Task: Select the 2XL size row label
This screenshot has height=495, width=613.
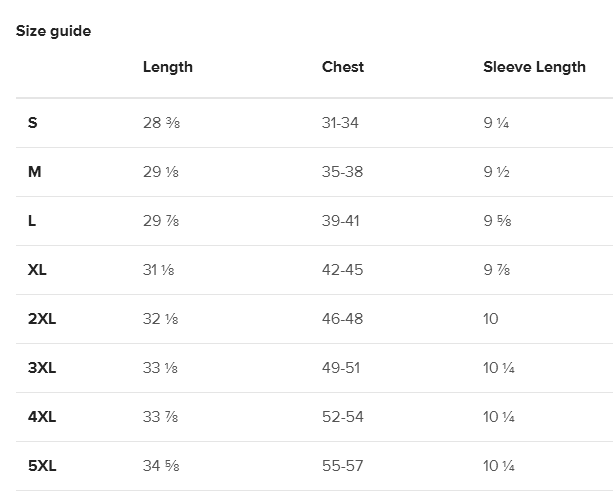Action: pos(42,319)
